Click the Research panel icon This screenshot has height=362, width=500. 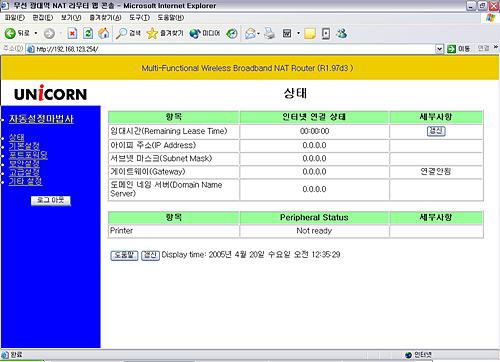coord(326,33)
